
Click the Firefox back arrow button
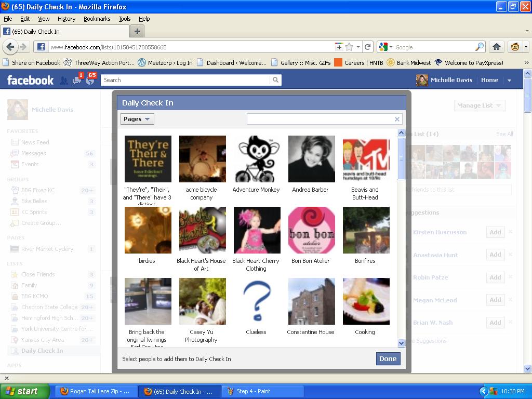(10, 47)
